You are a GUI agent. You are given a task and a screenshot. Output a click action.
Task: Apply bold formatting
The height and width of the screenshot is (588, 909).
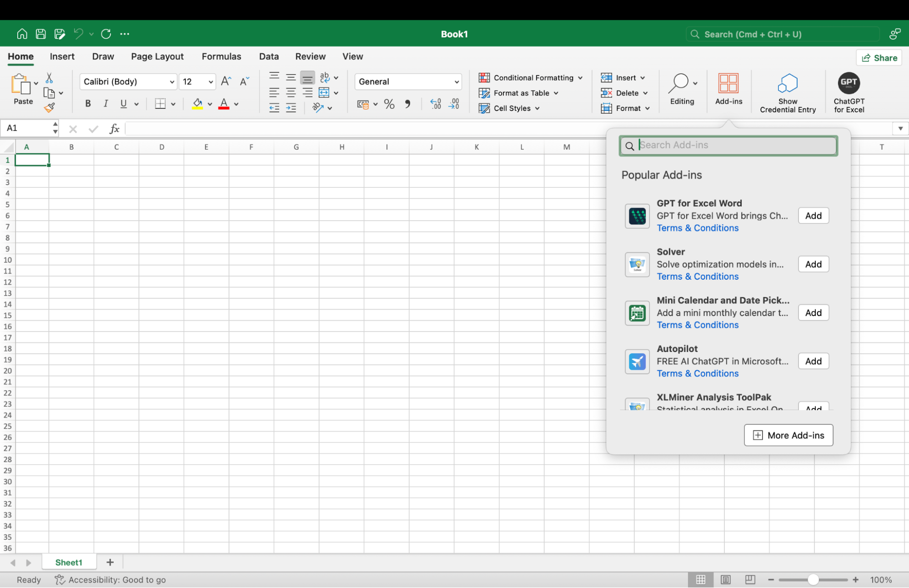tap(87, 104)
